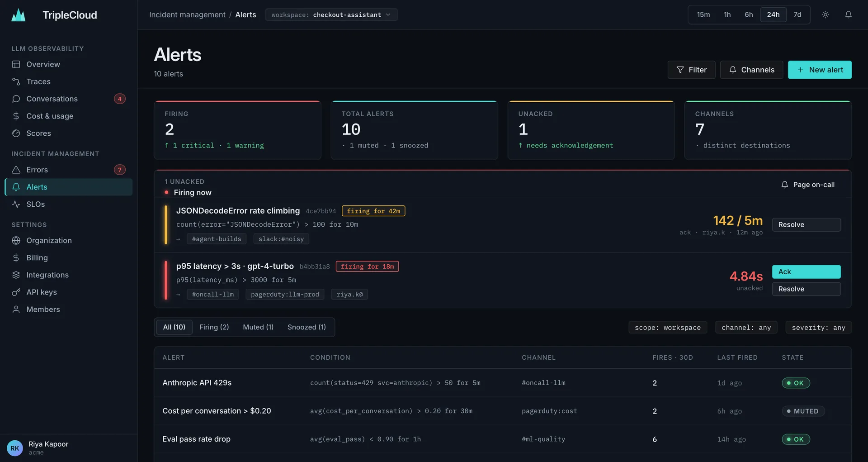Select the 7d time range

[797, 14]
